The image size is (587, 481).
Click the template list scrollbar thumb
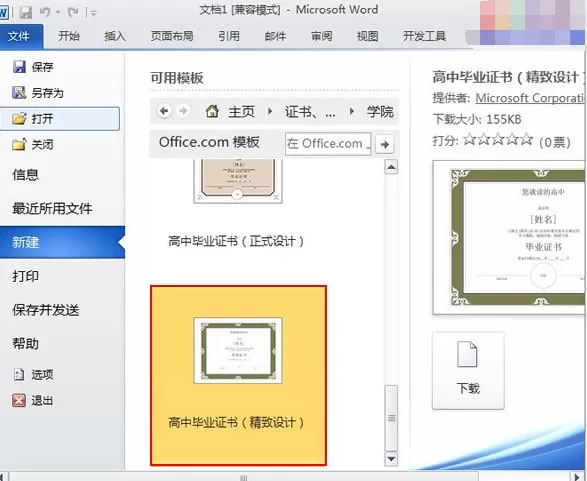(391, 418)
